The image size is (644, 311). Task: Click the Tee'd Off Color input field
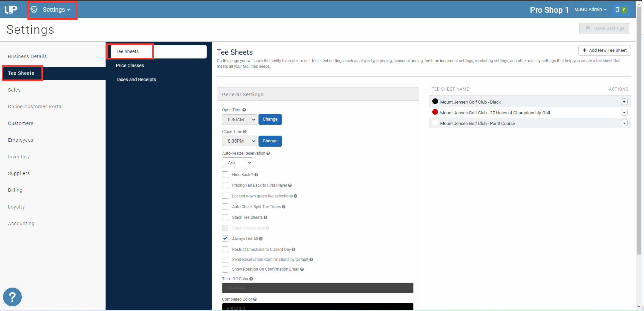[318, 288]
